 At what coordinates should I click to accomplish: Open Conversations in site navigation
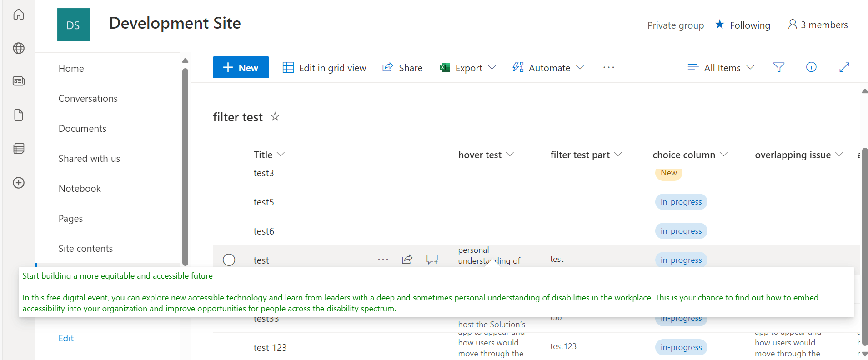click(x=88, y=99)
